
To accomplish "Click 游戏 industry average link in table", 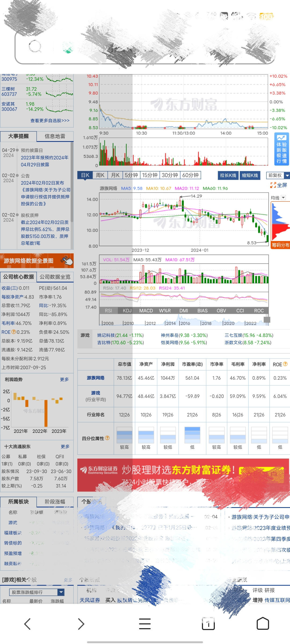I will click(96, 393).
